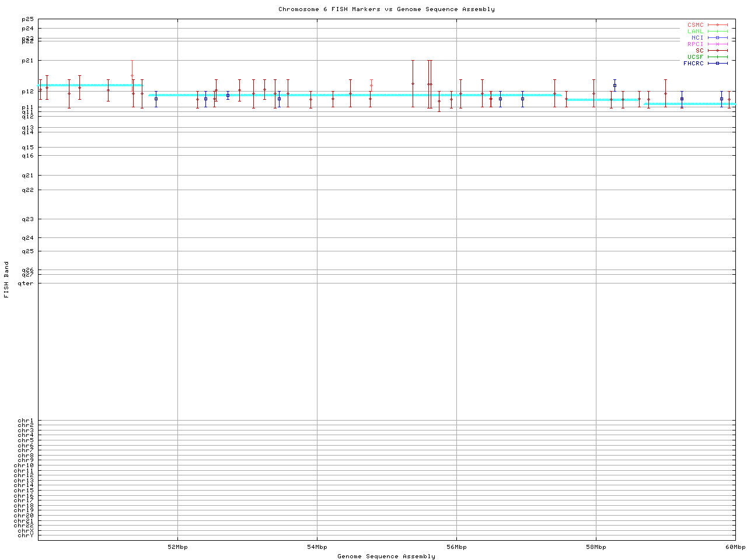Click the chr1 label on the y-axis

tap(26, 421)
